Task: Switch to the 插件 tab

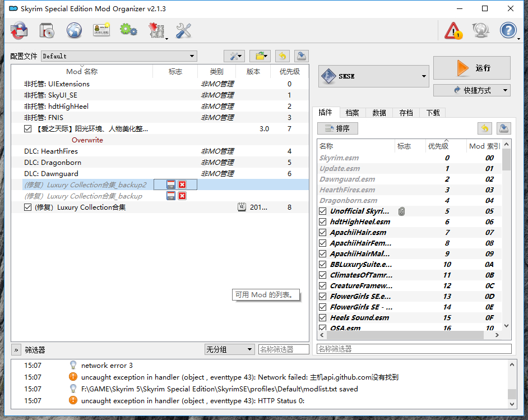Action: coord(326,113)
